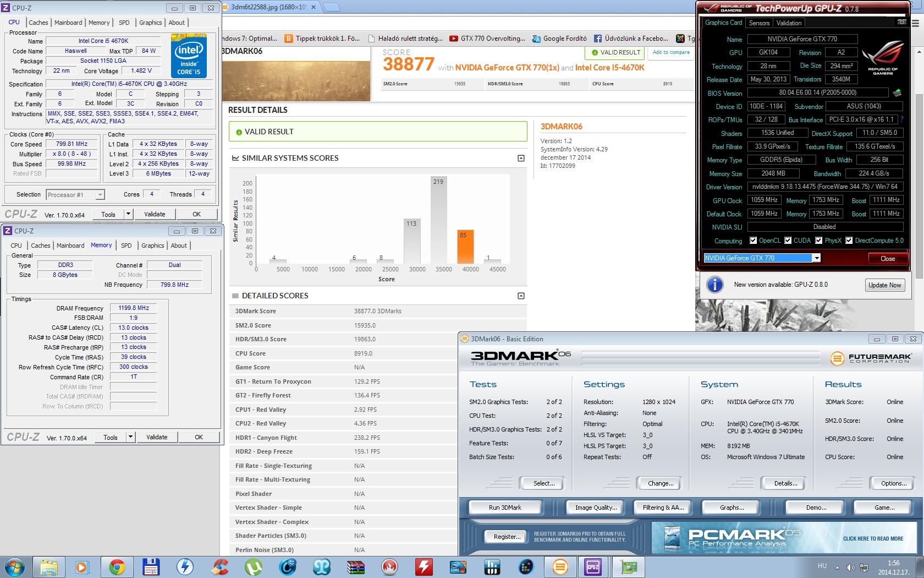
Task: Click the GPU-Z graphics card taskbar icon
Action: 628,567
